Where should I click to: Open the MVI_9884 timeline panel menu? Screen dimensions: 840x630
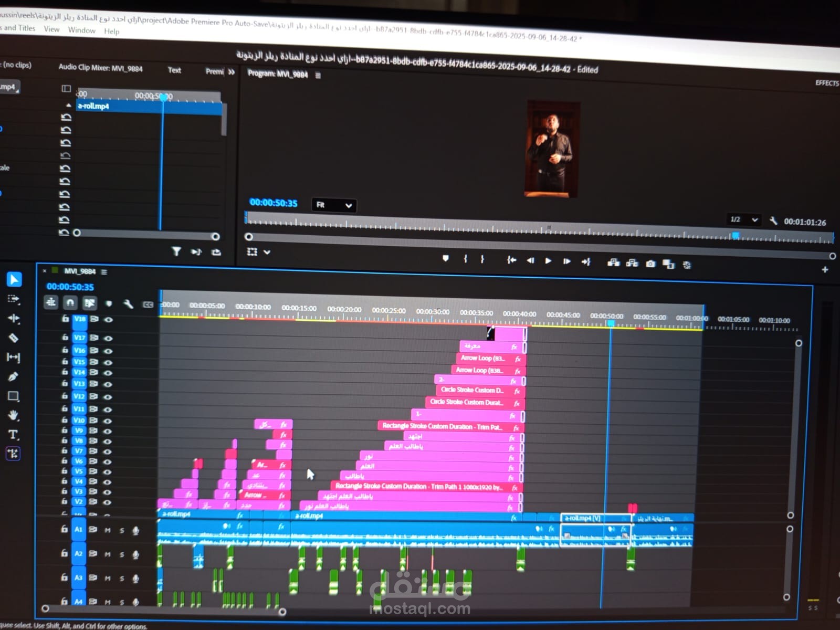tap(104, 272)
